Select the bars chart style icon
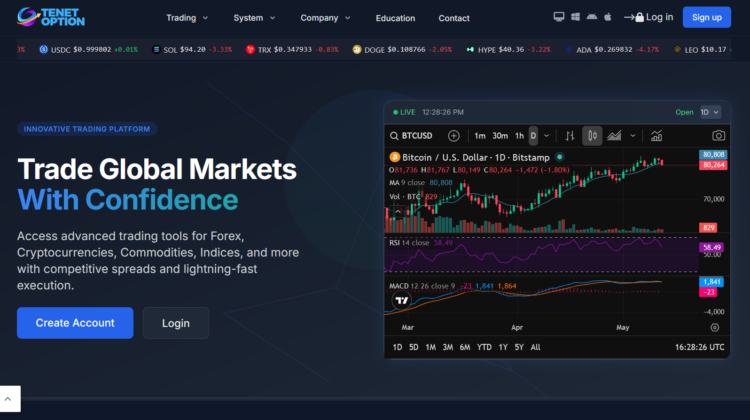 click(x=570, y=136)
